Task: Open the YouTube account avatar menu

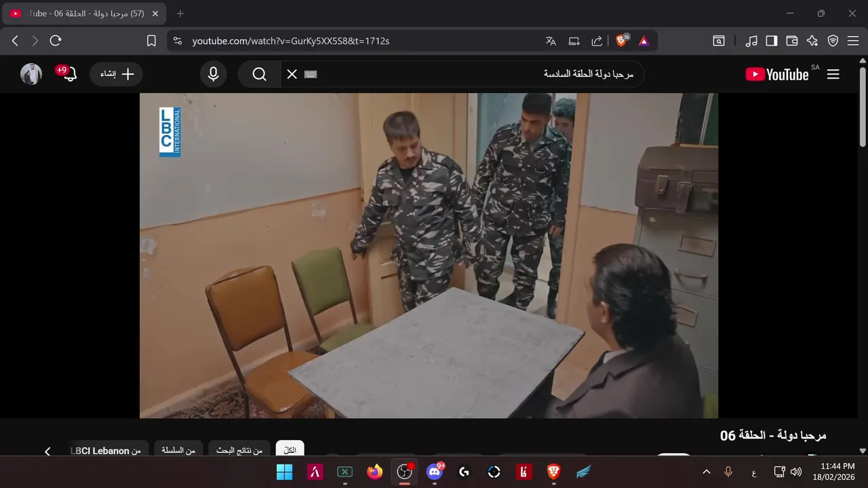Action: (x=31, y=74)
